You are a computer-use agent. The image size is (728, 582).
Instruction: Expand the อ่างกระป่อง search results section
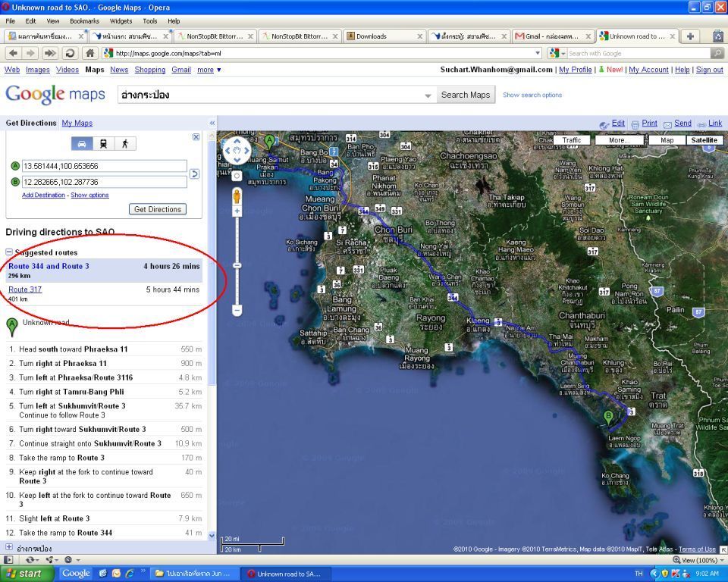click(9, 547)
